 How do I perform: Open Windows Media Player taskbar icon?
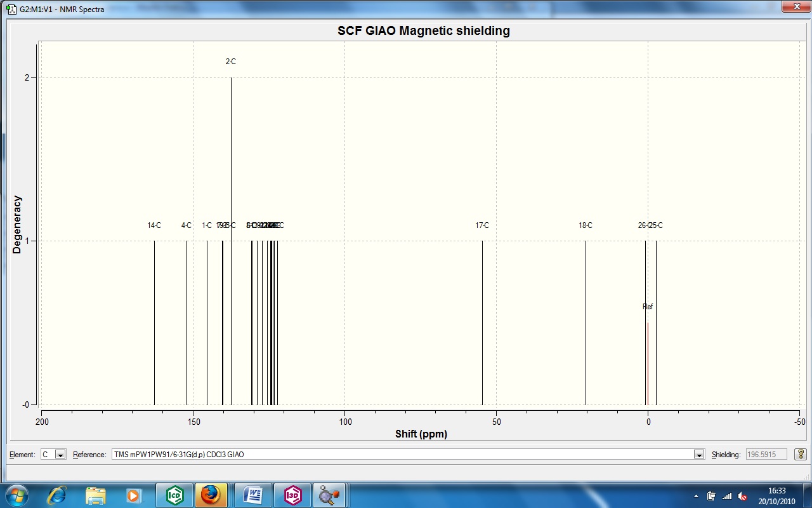pos(133,495)
